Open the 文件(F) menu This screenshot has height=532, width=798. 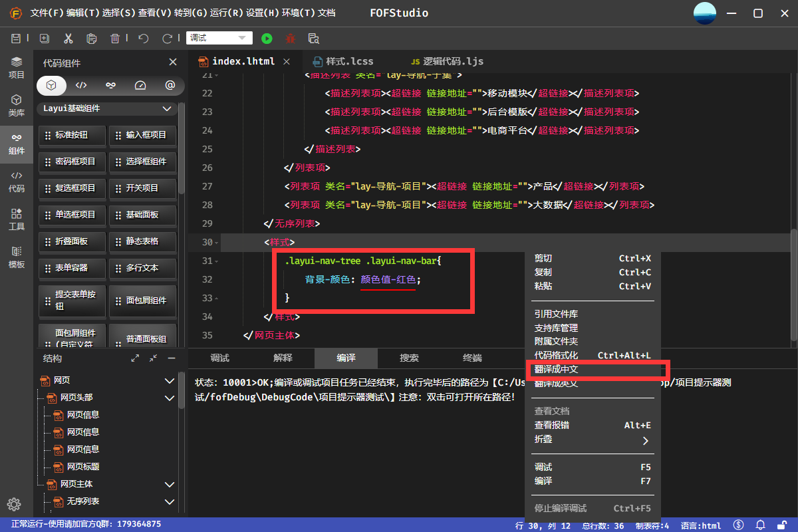[x=49, y=13]
